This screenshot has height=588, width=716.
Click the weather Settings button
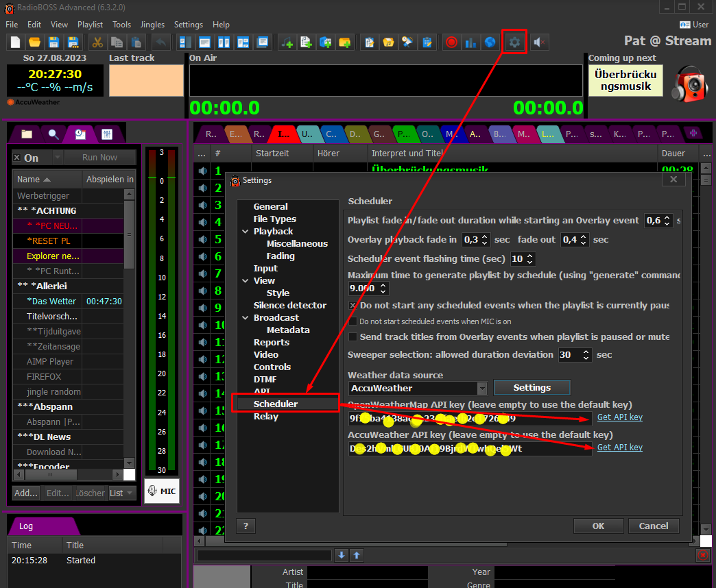point(532,388)
